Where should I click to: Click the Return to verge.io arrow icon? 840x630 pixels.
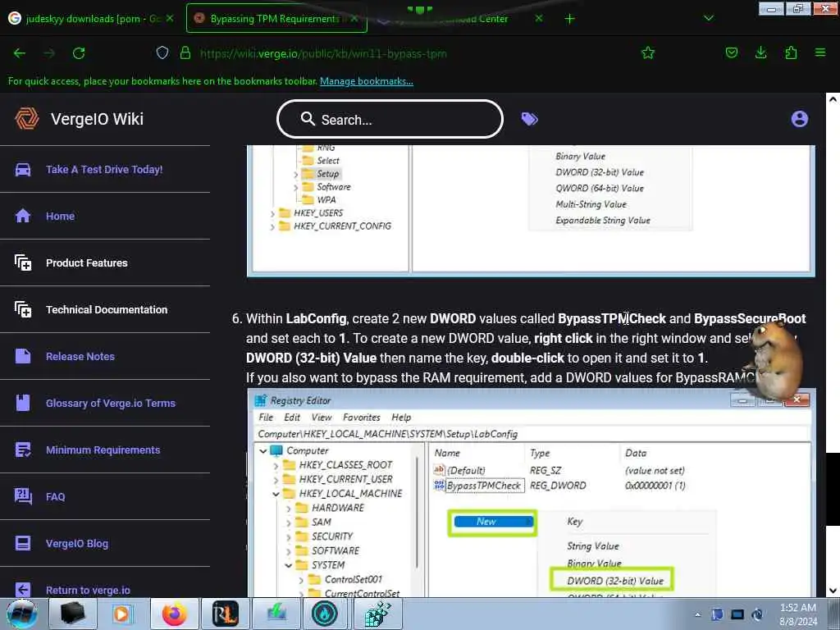tap(23, 590)
